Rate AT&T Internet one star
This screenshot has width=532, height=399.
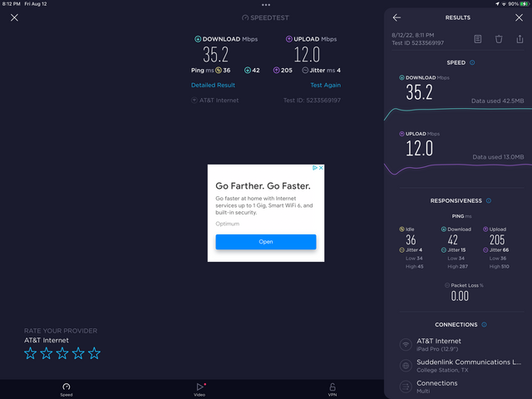[30, 353]
